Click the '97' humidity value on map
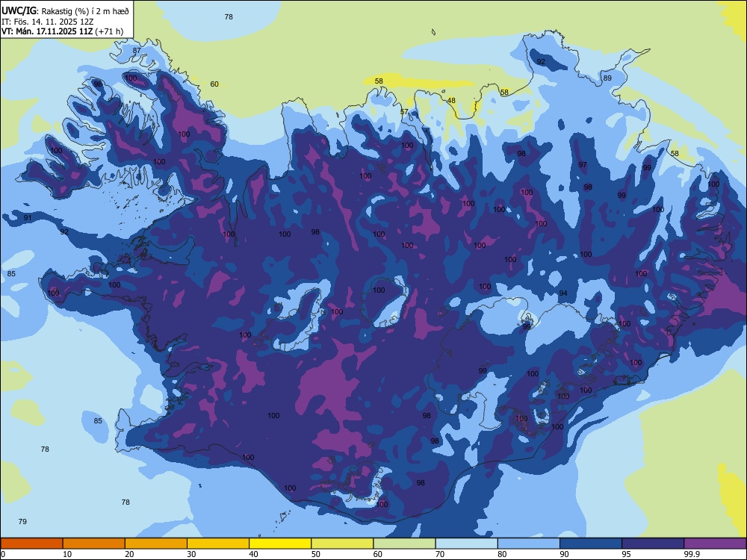The image size is (747, 560). click(x=583, y=165)
